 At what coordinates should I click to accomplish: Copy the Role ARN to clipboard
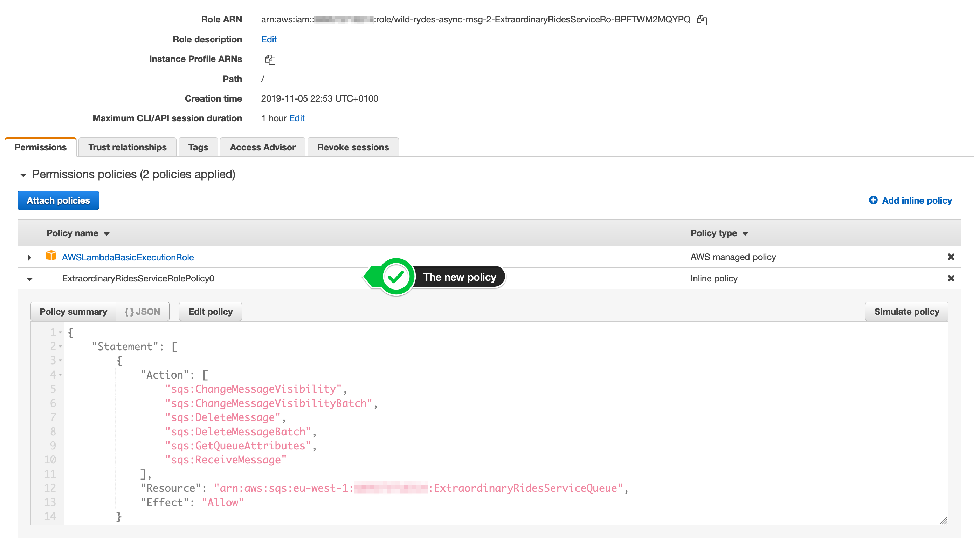pos(702,20)
